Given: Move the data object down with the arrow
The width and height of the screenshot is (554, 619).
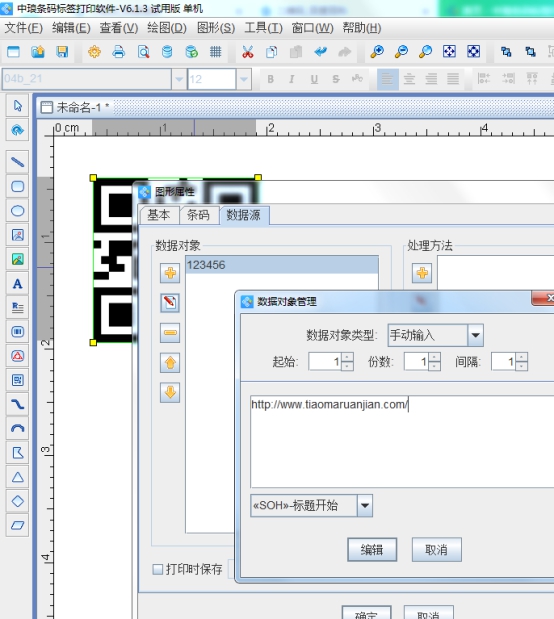Looking at the screenshot, I should click(x=170, y=392).
